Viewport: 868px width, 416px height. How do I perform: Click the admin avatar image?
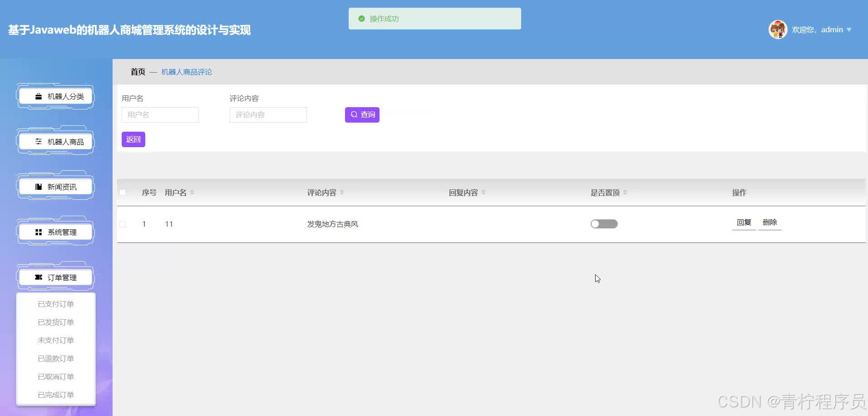(778, 29)
